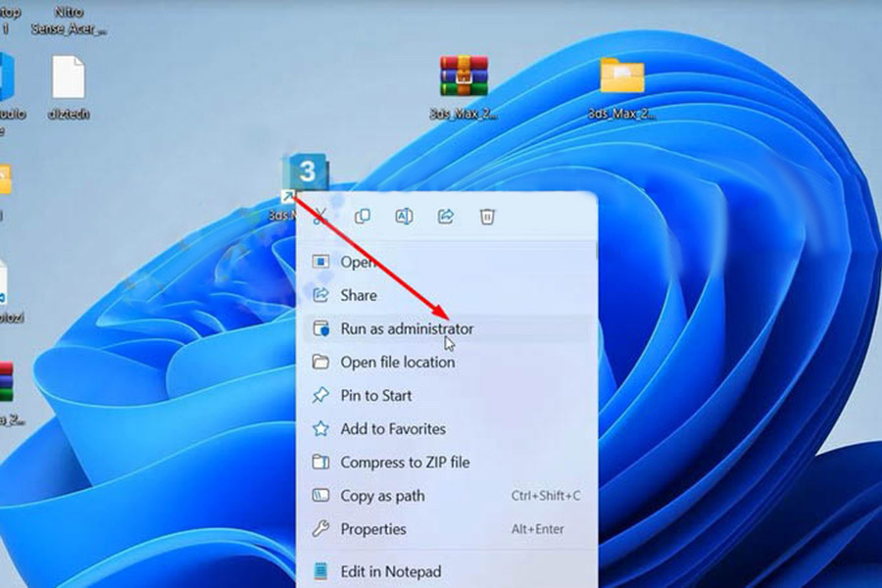Click the Share arrow icon in top icon row
Image resolution: width=882 pixels, height=588 pixels.
(446, 217)
